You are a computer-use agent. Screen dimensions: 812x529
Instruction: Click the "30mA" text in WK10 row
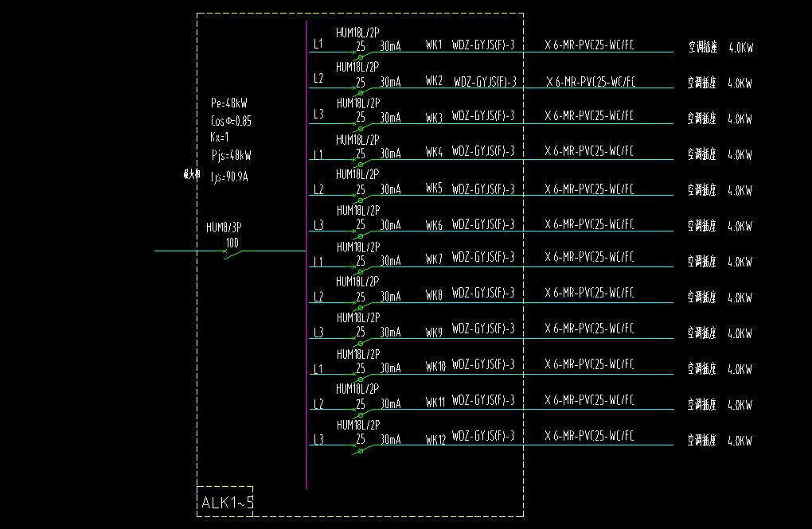click(x=390, y=368)
